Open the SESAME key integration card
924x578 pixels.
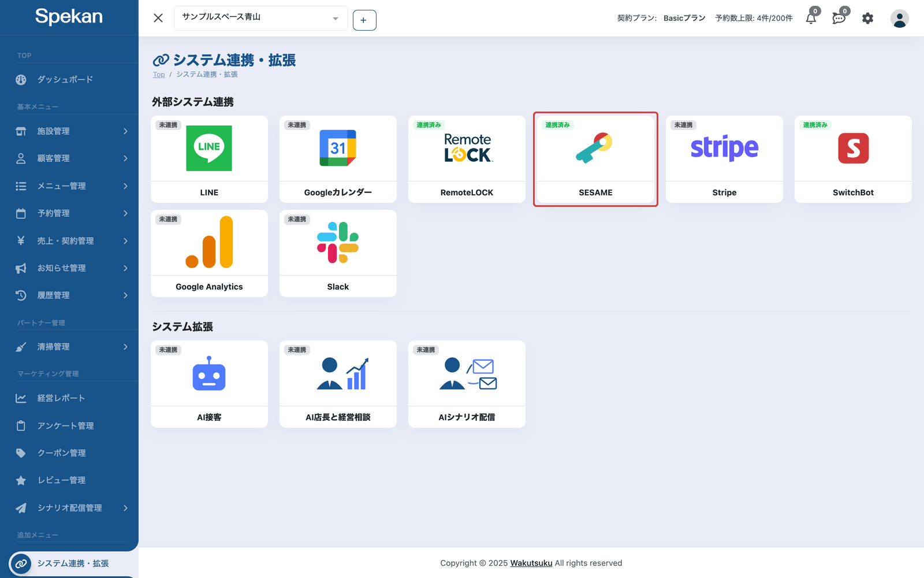[x=595, y=159]
